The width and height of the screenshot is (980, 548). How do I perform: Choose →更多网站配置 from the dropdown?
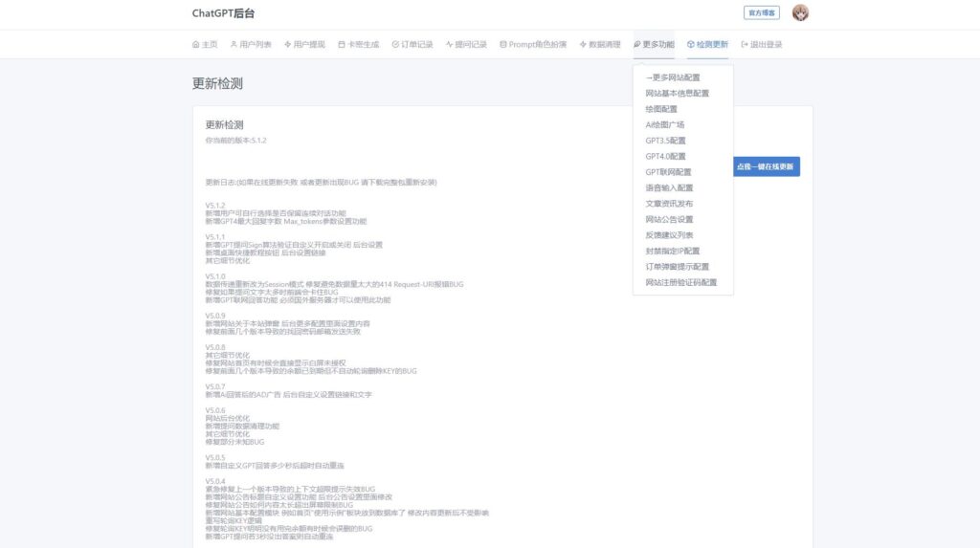(x=673, y=77)
